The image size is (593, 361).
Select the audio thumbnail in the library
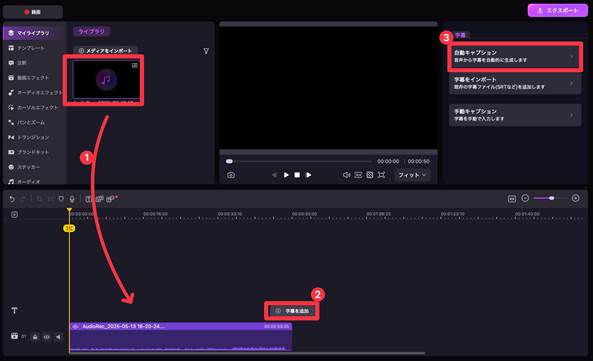tap(106, 80)
